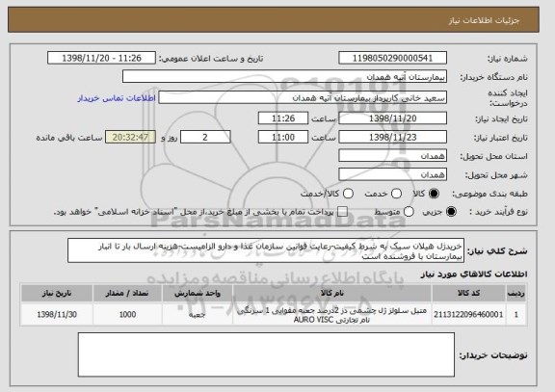Click the کد کالا column header

tap(468, 294)
